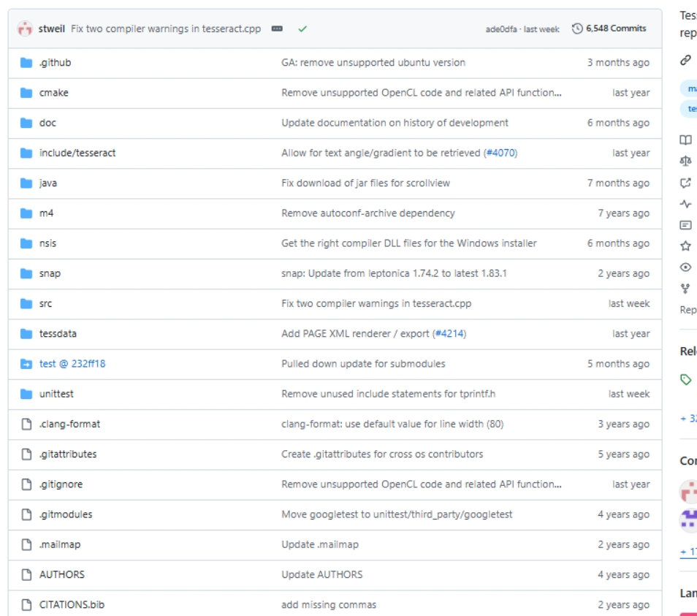
Task: Open the .gitmodules file
Action: coord(65,514)
